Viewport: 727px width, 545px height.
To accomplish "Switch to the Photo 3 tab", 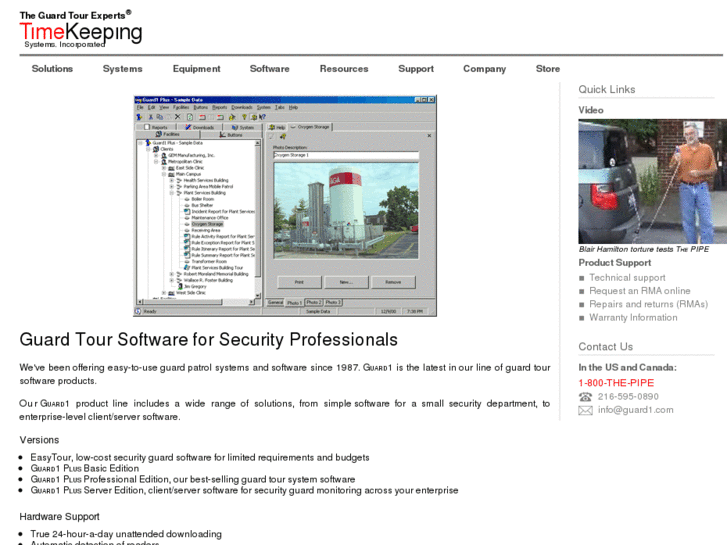I will click(333, 302).
